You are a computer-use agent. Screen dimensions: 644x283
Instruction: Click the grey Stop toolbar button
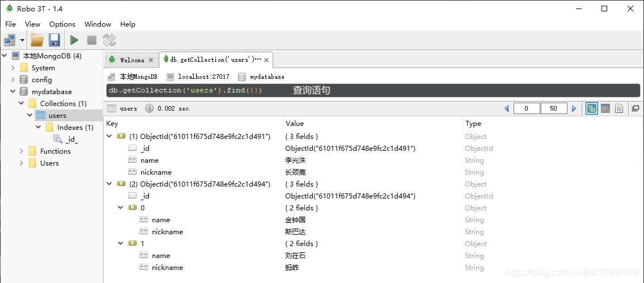(92, 40)
